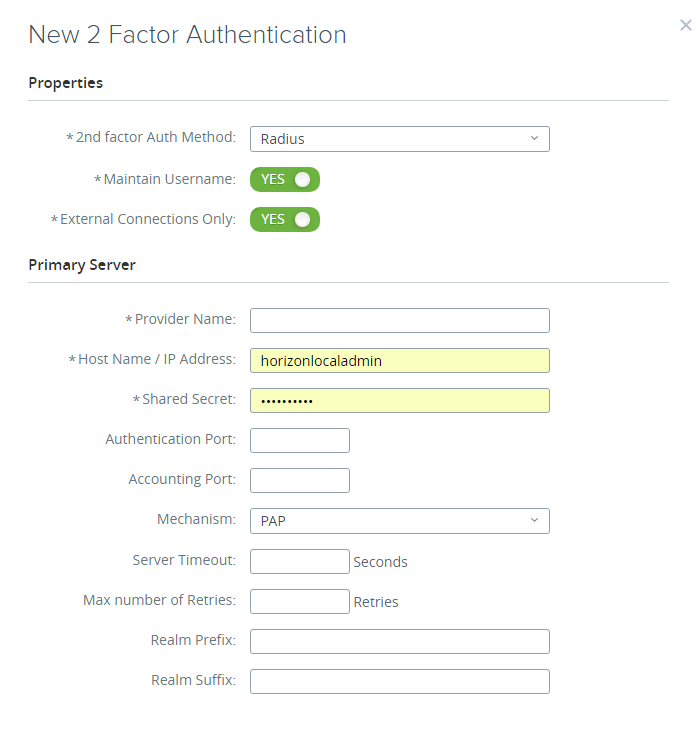Viewport: 698px width, 740px height.
Task: Focus the Accounting Port input box
Action: (299, 480)
